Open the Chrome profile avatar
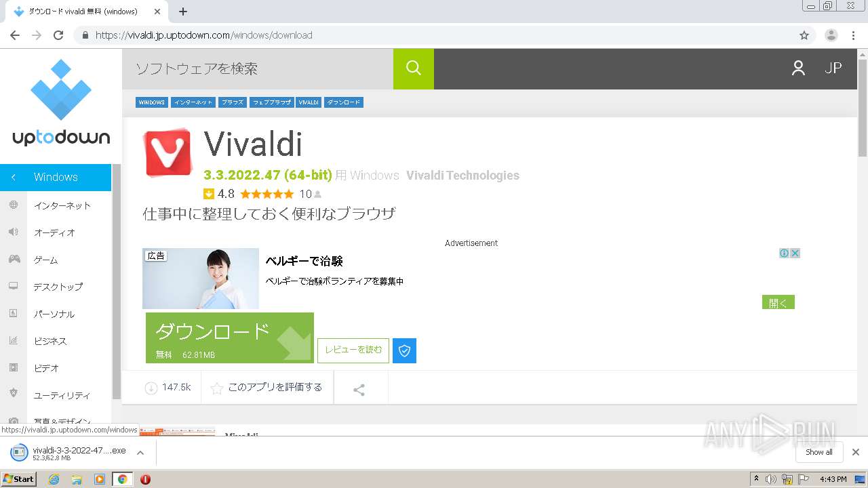Viewport: 868px width, 488px height. [x=831, y=35]
